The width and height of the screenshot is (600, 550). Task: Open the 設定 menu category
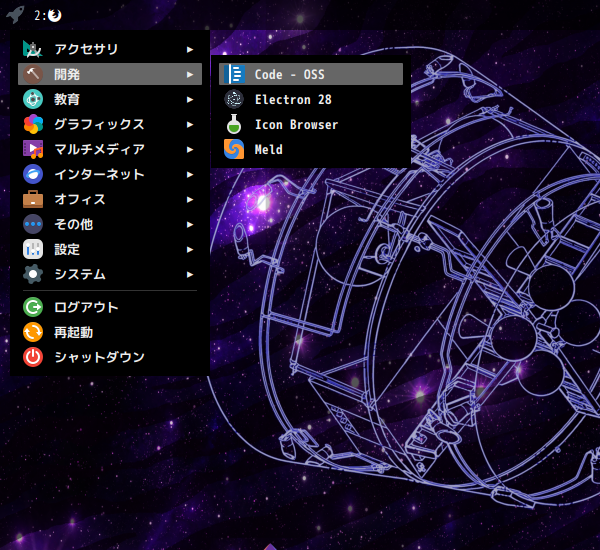click(x=110, y=249)
